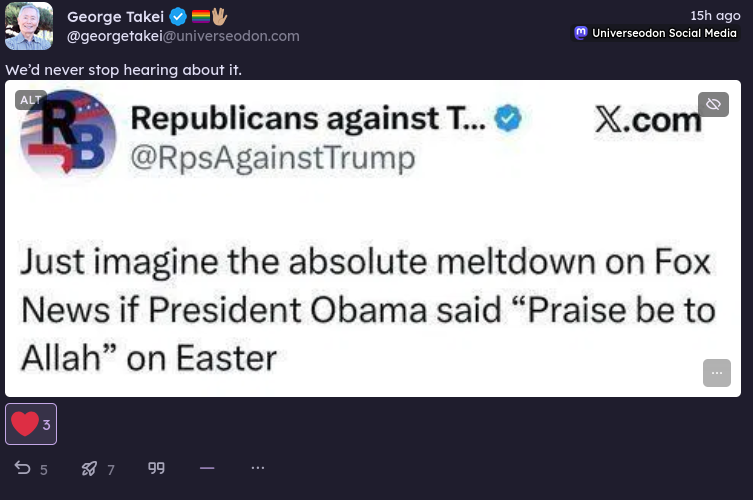Click the George Takei display name
Viewport: 753px width, 500px height.
(115, 16)
